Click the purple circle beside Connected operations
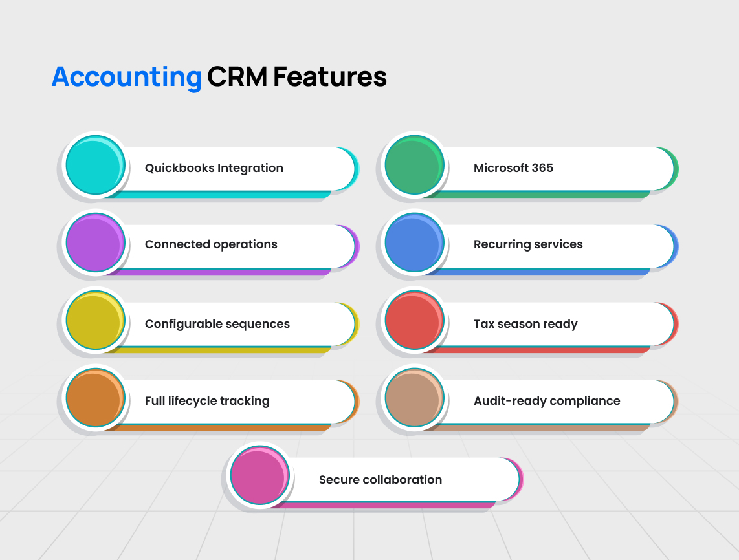The height and width of the screenshot is (560, 739). click(96, 242)
